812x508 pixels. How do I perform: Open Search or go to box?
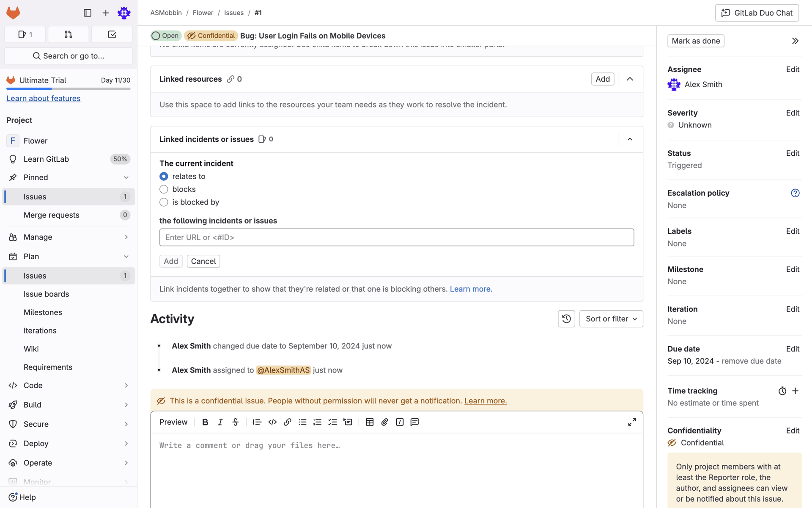pyautogui.click(x=69, y=56)
